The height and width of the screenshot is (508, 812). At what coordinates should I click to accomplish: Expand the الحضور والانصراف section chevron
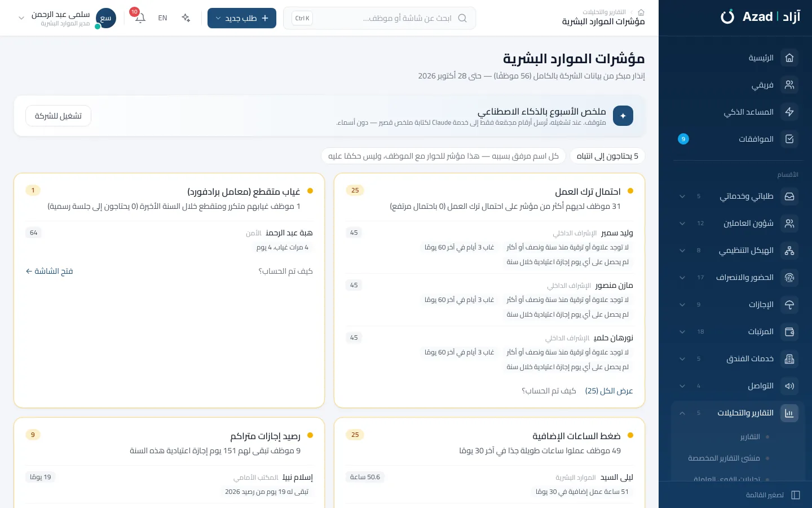pos(682,278)
